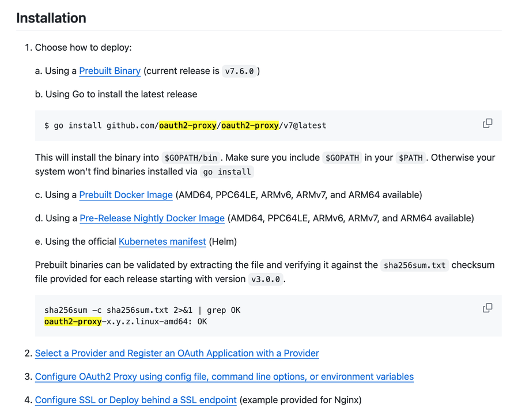This screenshot has height=420, width=518.
Task: Click 'sha256sum -c sha256sum.txt' command line
Action: click(x=142, y=311)
